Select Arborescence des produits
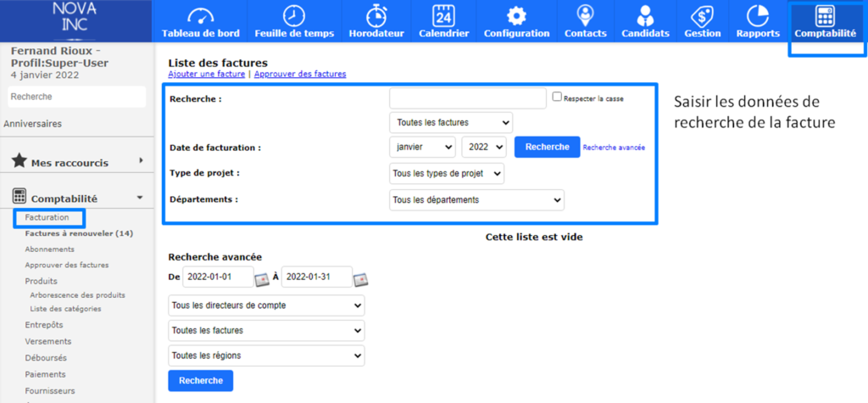Viewport: 868px width, 403px height. [77, 295]
